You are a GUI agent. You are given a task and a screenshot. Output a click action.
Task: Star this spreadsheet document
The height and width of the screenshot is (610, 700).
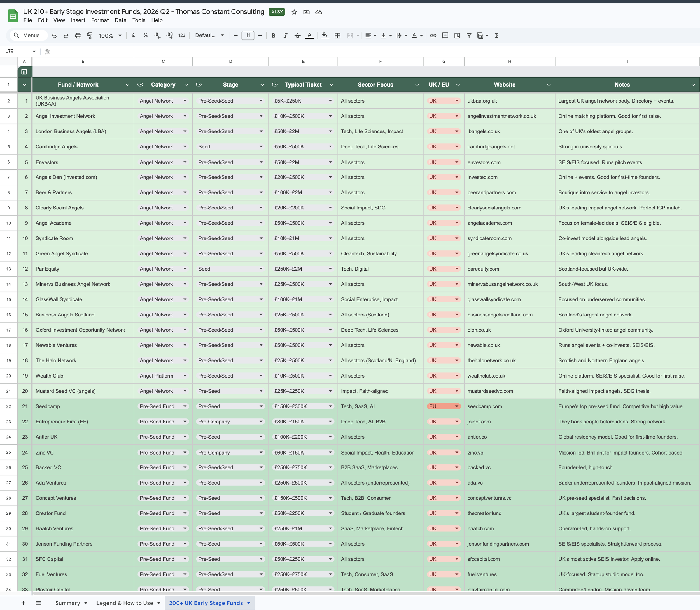294,12
